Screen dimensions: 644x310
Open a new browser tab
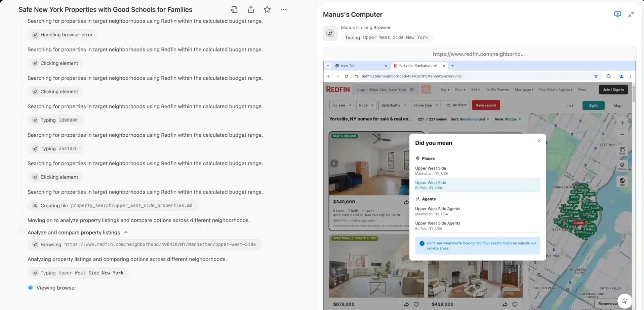pyautogui.click(x=453, y=66)
